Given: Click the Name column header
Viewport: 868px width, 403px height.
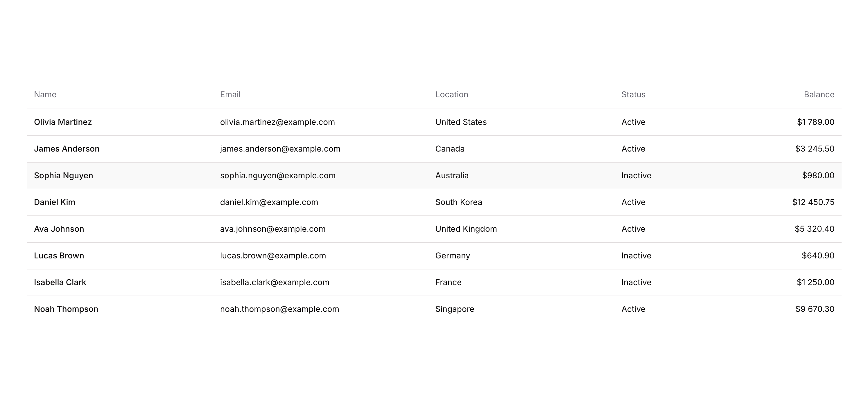Looking at the screenshot, I should click(45, 95).
